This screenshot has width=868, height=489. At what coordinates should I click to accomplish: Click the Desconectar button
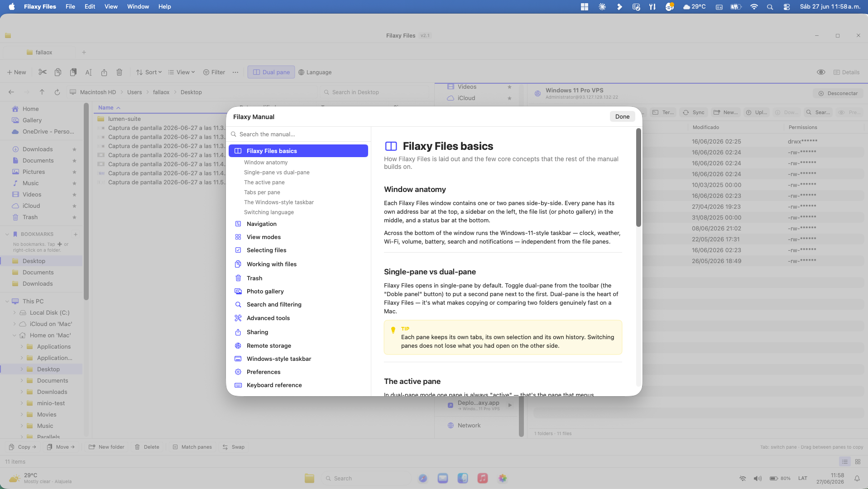[838, 93]
